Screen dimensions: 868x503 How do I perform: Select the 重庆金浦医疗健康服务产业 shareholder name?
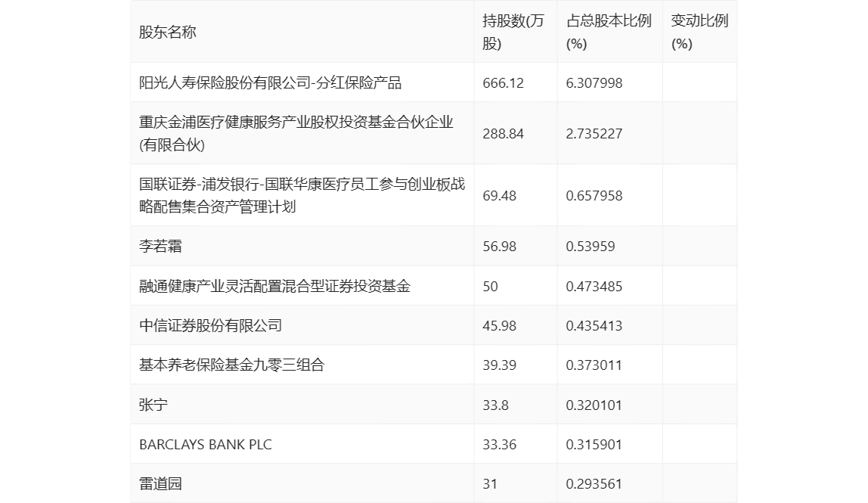point(296,134)
